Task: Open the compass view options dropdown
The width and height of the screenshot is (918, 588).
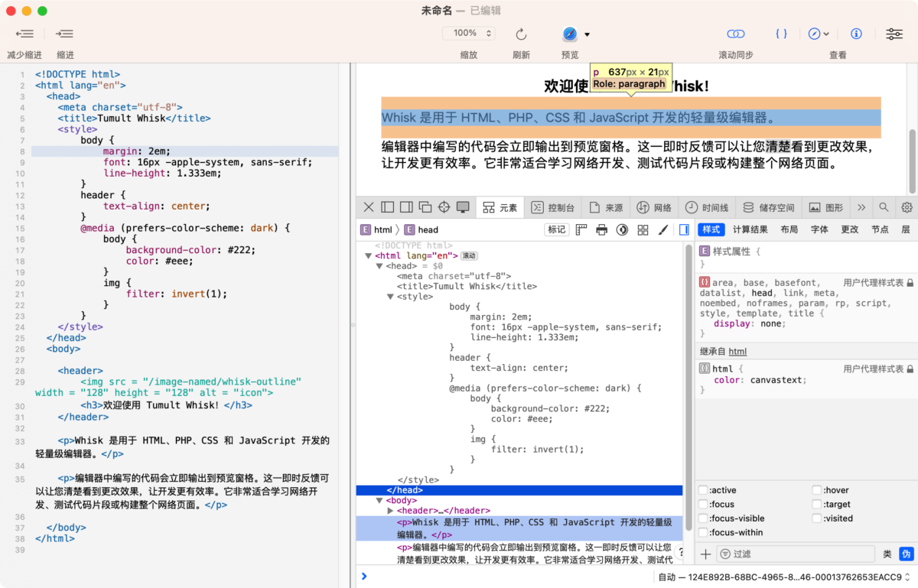Action: 819,34
